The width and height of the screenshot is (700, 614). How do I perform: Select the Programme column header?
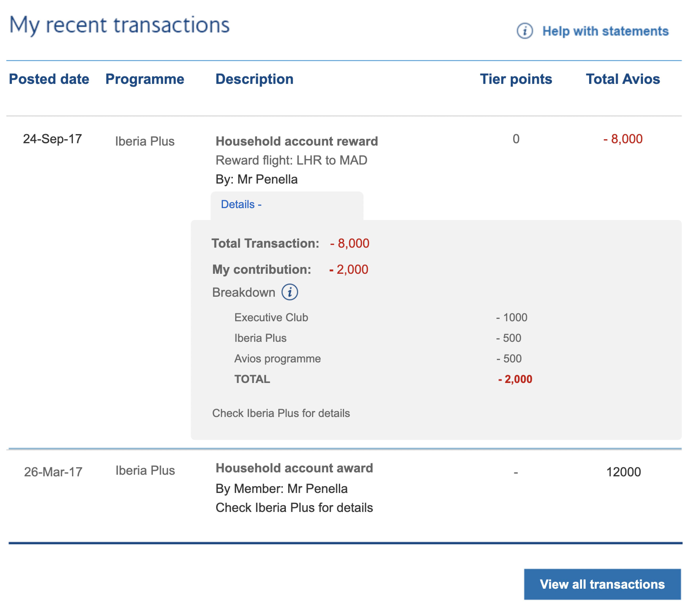coord(145,79)
